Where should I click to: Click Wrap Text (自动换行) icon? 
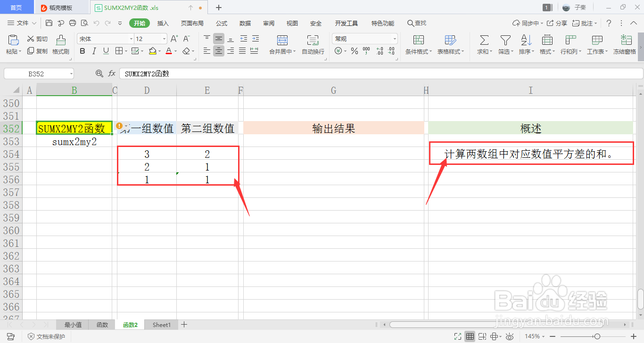coord(313,40)
